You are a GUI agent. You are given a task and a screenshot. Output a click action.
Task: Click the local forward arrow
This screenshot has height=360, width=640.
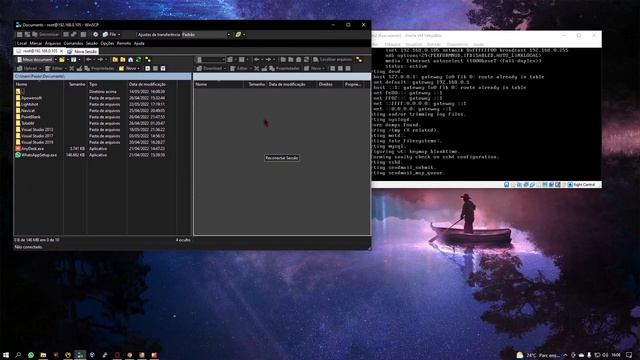pos(100,60)
